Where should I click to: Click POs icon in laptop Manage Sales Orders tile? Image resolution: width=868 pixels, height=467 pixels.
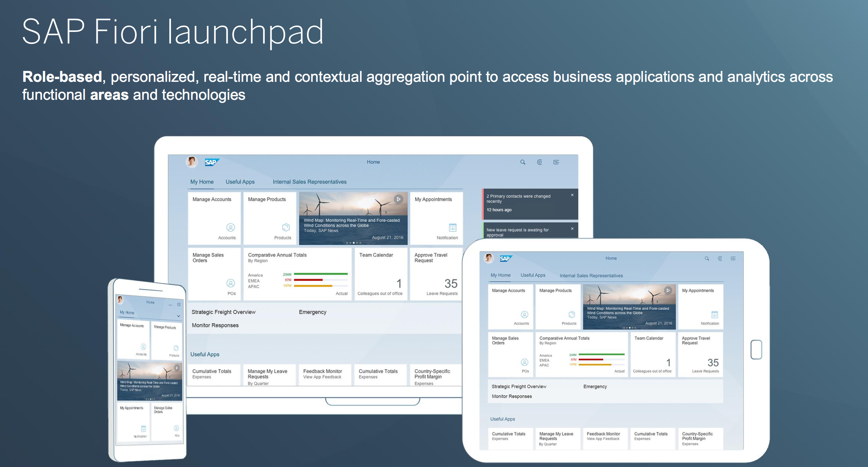click(230, 283)
